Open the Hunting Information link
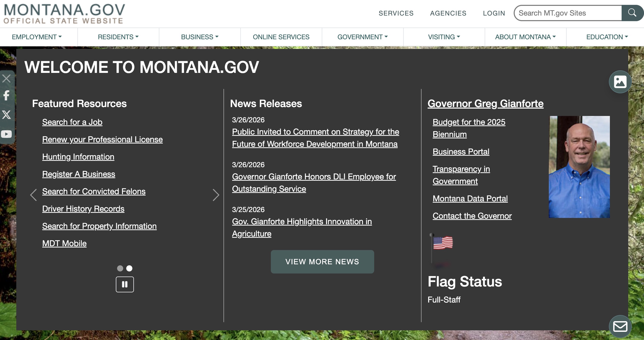 [78, 157]
